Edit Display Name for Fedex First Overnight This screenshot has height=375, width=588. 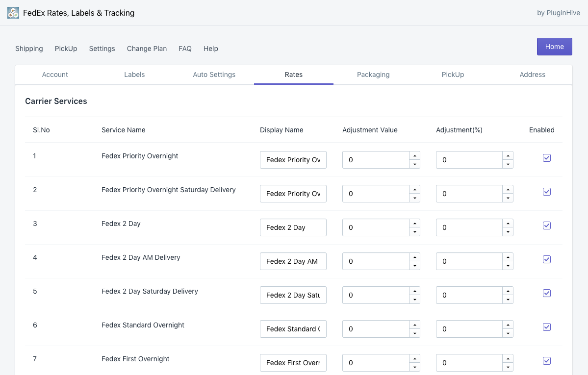coord(293,363)
